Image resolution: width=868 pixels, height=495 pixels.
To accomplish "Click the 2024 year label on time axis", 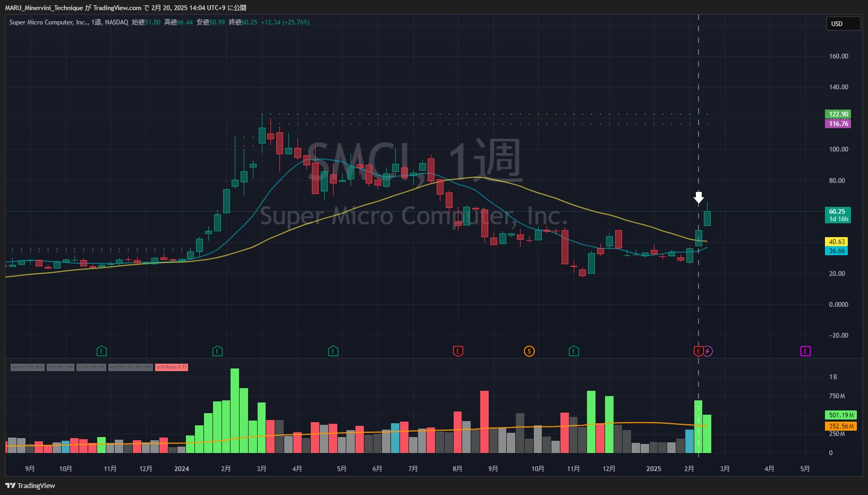I will pyautogui.click(x=182, y=468).
